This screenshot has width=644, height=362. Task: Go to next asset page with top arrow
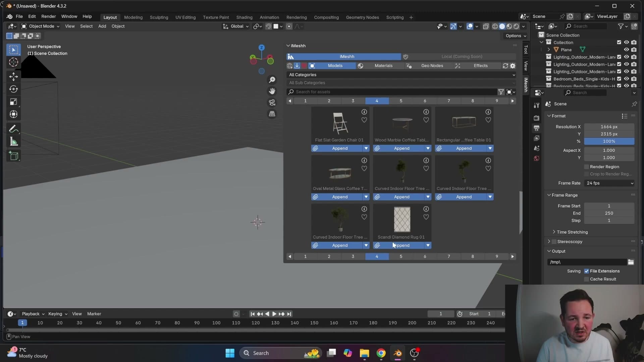coord(513,101)
